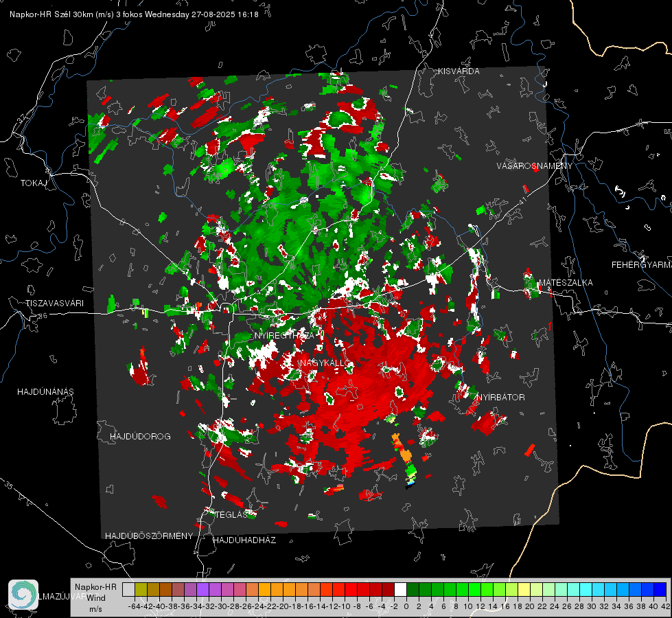This screenshot has width=672, height=618.
Task: Pick the gray swatch at legend's left end
Action: [128, 590]
